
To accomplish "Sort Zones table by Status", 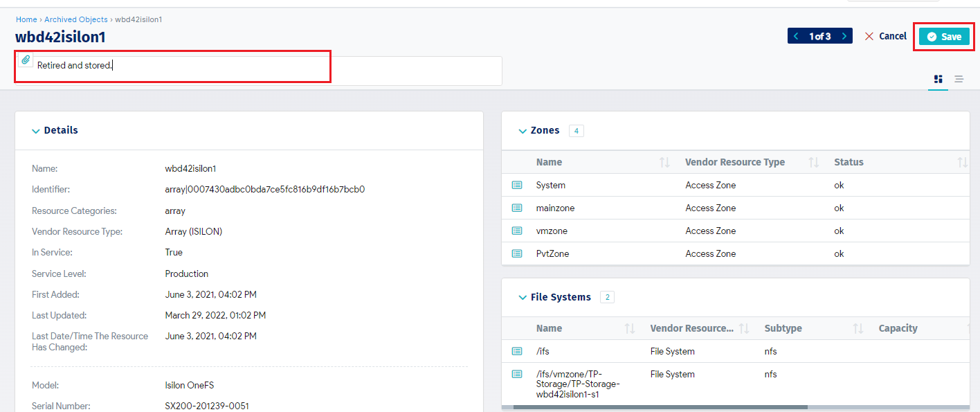I will coord(963,162).
